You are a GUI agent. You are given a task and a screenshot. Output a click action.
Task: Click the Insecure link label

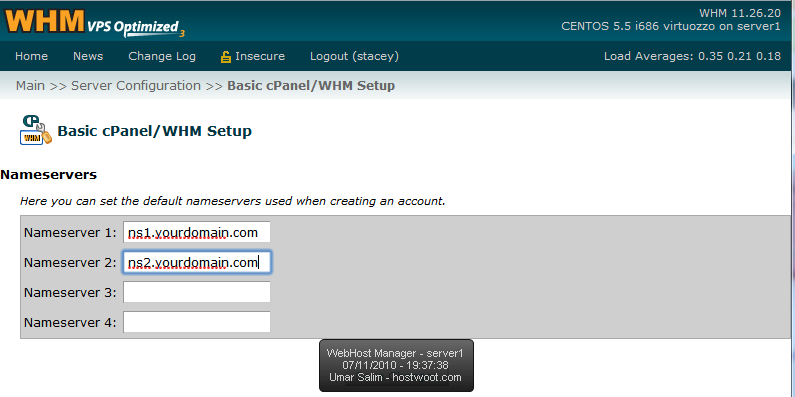pyautogui.click(x=260, y=56)
